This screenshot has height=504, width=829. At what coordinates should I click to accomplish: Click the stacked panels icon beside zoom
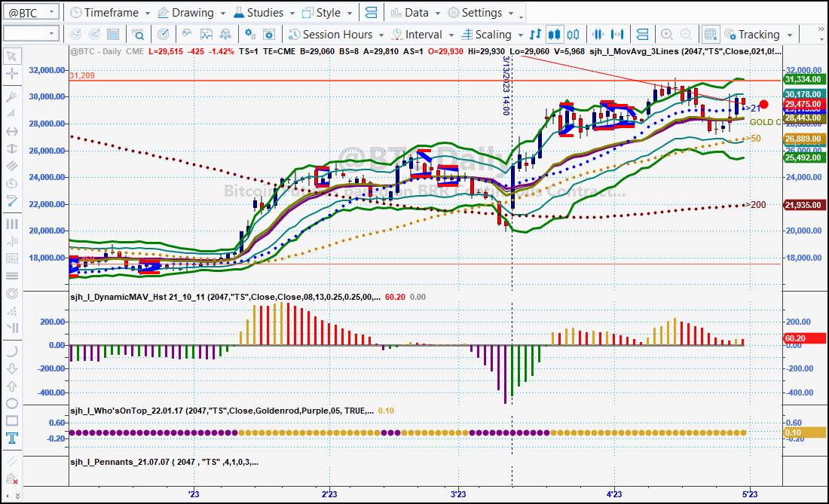pyautogui.click(x=642, y=35)
